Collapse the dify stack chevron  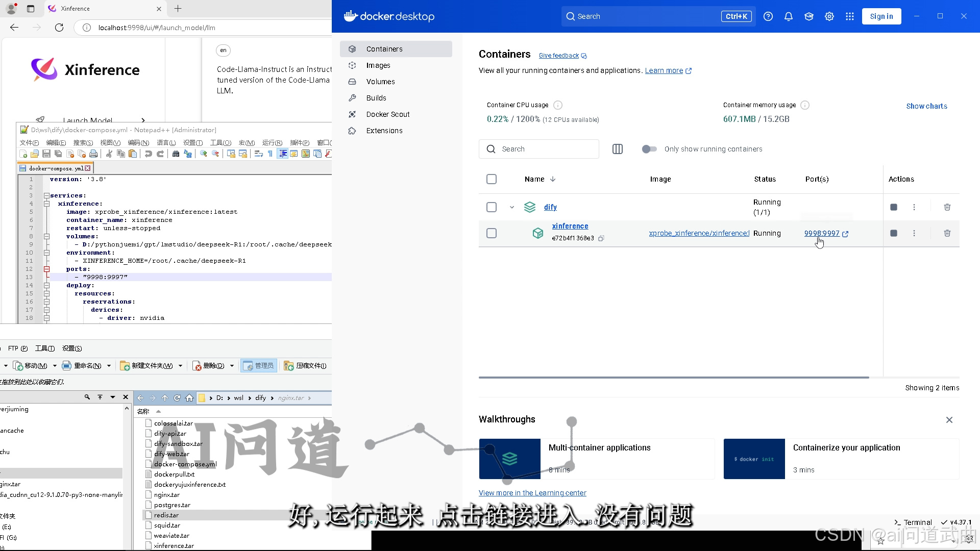tap(511, 207)
